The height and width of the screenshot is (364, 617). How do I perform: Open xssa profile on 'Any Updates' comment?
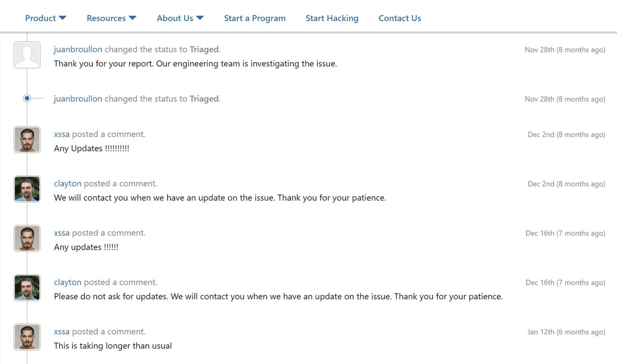pyautogui.click(x=61, y=134)
